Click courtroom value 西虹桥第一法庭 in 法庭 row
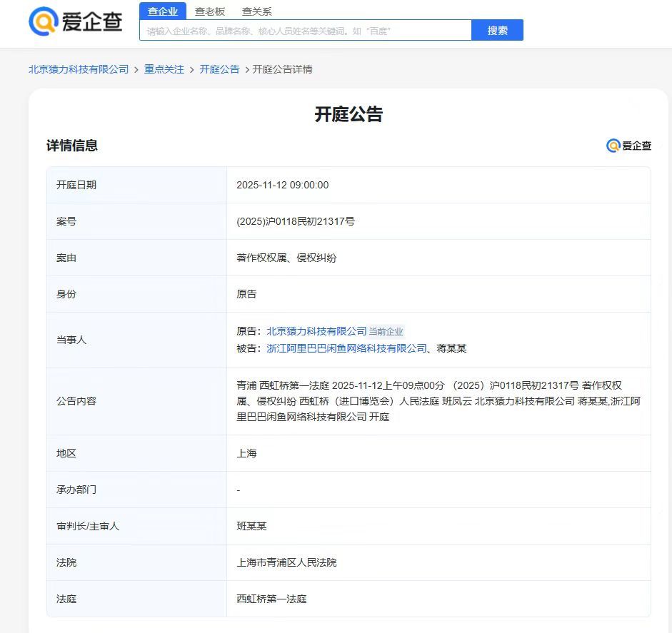The image size is (672, 633). 271,599
